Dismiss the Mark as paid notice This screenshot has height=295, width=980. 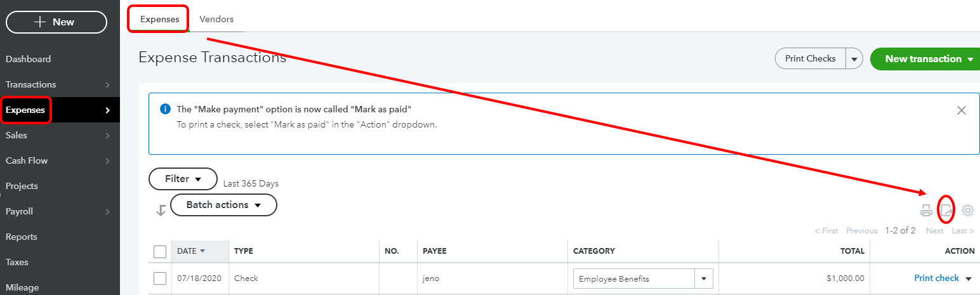click(961, 110)
